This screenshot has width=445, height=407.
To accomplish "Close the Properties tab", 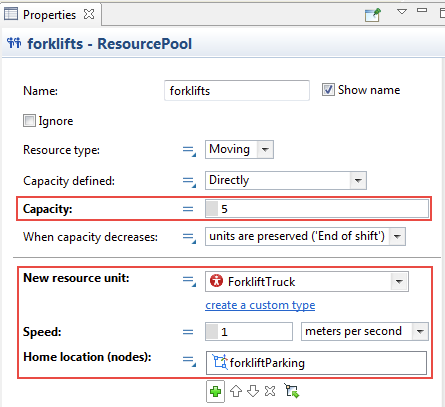I will tap(89, 14).
